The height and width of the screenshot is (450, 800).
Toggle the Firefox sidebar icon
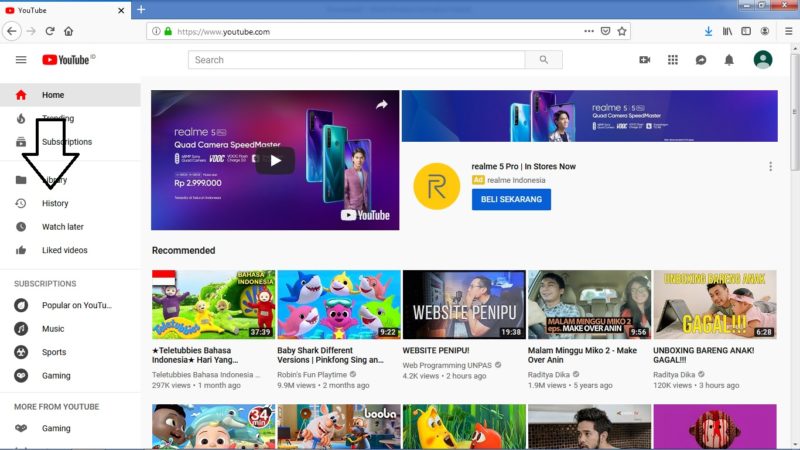pos(746,31)
